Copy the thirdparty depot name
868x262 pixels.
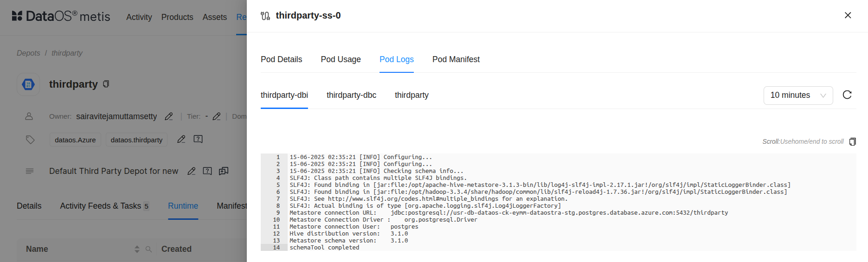106,84
